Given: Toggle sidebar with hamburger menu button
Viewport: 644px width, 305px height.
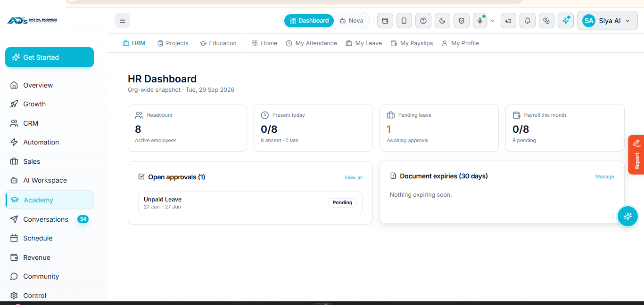Looking at the screenshot, I should (123, 21).
